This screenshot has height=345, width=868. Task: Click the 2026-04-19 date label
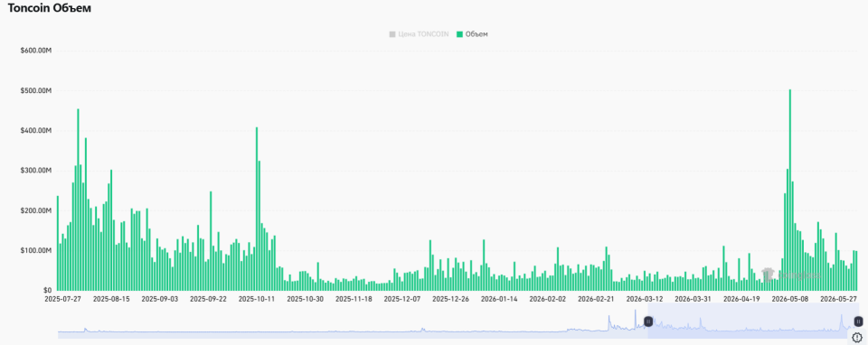pos(741,299)
